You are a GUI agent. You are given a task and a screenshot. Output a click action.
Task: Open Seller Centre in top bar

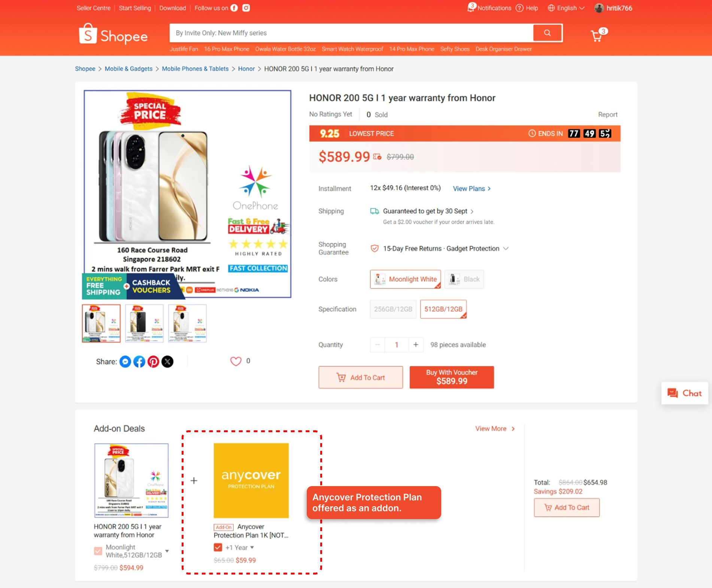point(94,8)
